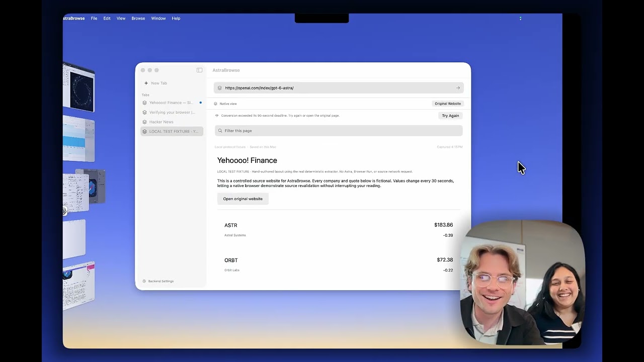Click the Local protocol fixture text
This screenshot has height=362, width=644.
(x=230, y=147)
